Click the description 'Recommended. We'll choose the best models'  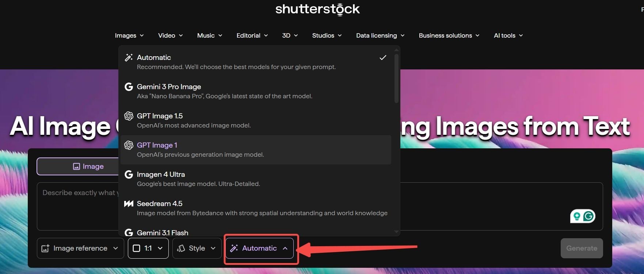point(236,67)
